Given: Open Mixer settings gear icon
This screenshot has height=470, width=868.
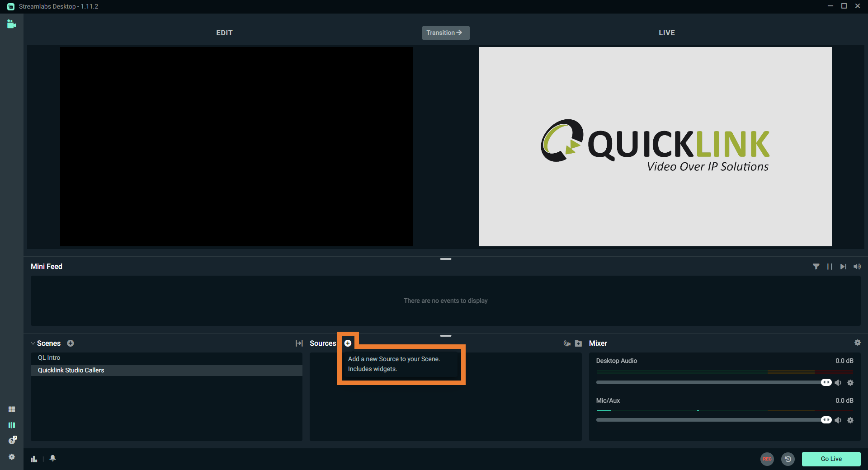Looking at the screenshot, I should coord(858,343).
